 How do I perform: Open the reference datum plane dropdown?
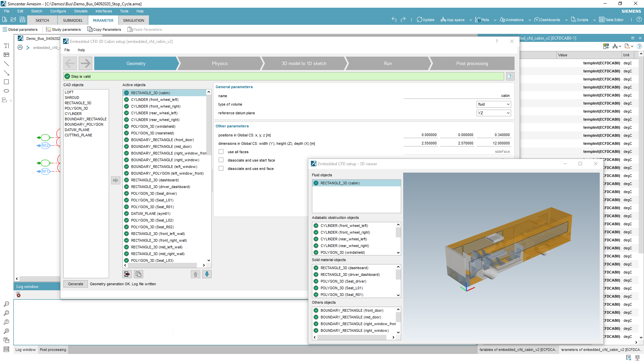tap(493, 113)
